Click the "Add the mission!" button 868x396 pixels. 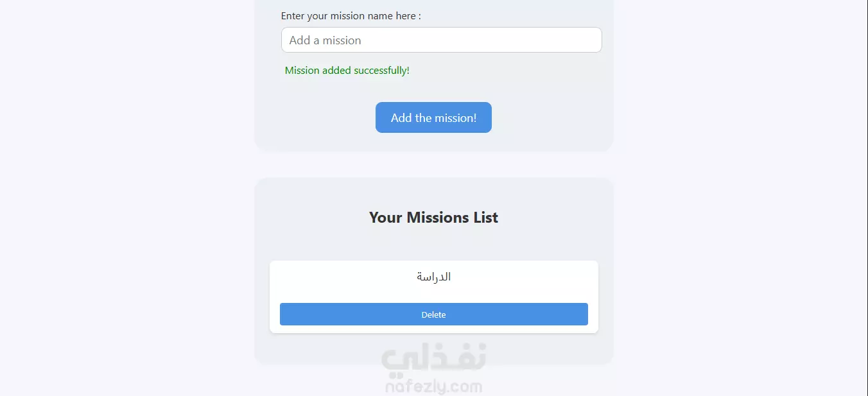click(x=433, y=117)
